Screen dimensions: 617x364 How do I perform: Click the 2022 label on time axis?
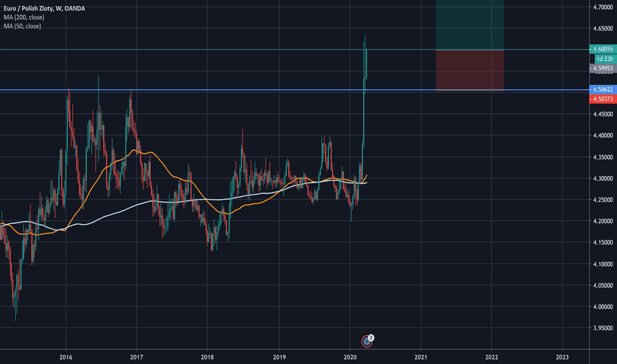tap(491, 357)
